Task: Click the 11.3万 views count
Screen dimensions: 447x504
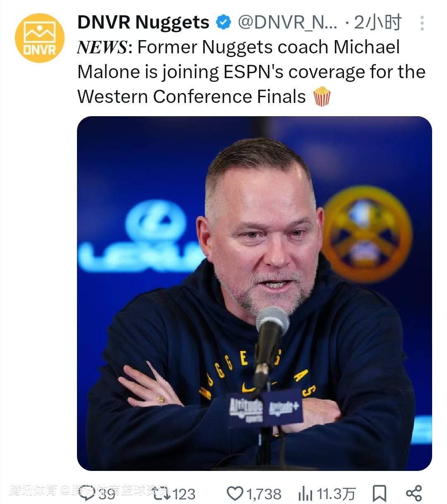Action: (336, 494)
